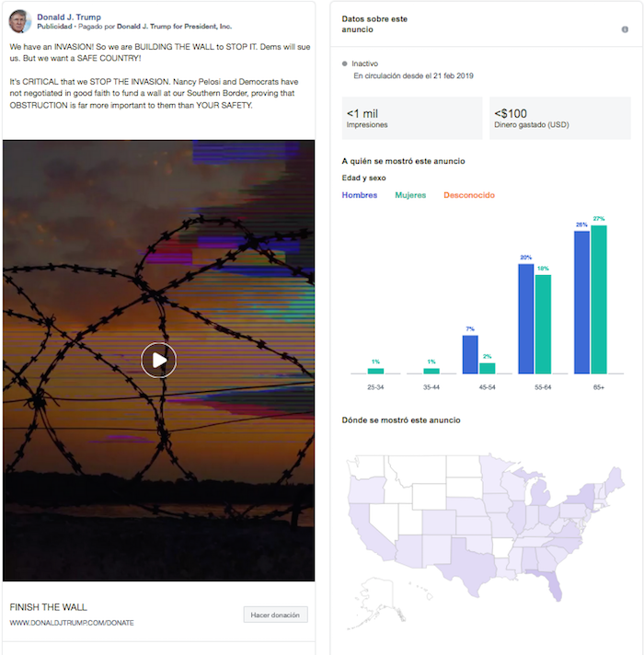The height and width of the screenshot is (655, 644).
Task: Click the 45-54 men bar at 7%
Action: (x=470, y=354)
